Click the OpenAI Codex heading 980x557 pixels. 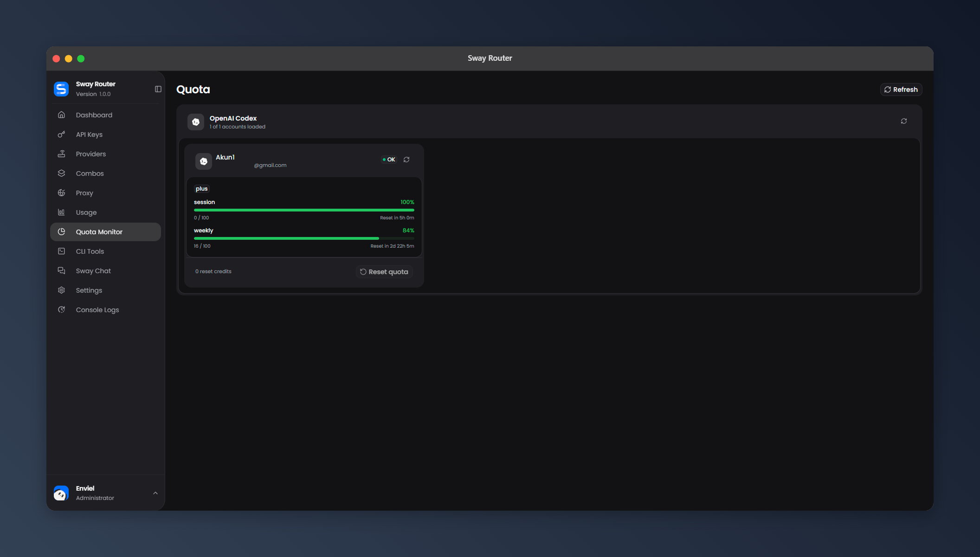point(233,118)
